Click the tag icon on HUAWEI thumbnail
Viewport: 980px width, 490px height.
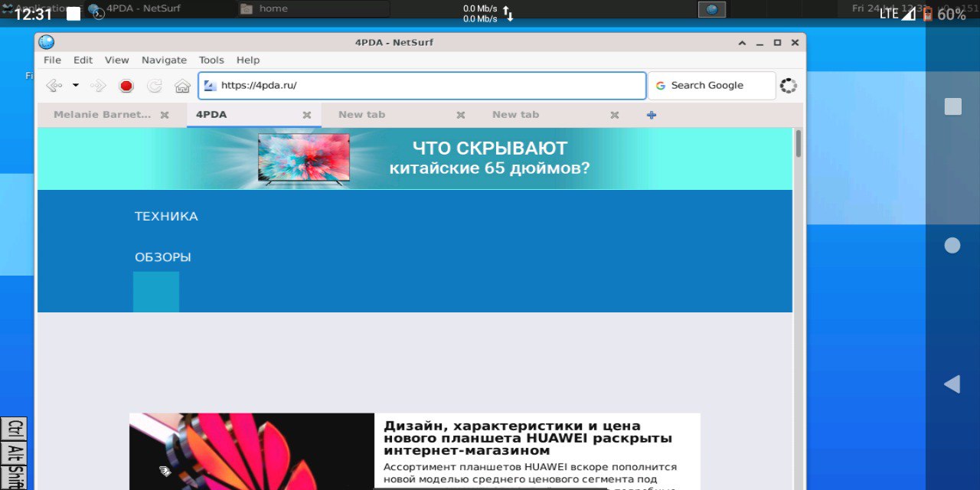click(x=165, y=471)
